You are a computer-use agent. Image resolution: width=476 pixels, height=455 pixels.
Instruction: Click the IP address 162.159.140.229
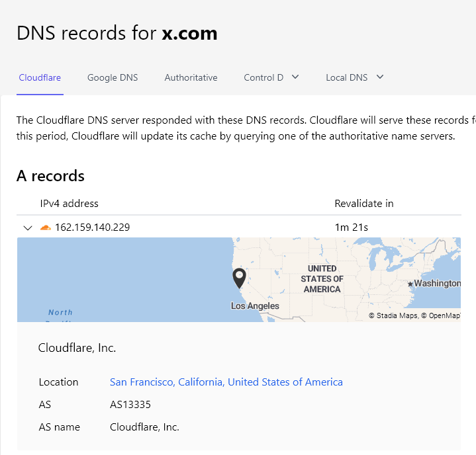pyautogui.click(x=92, y=227)
